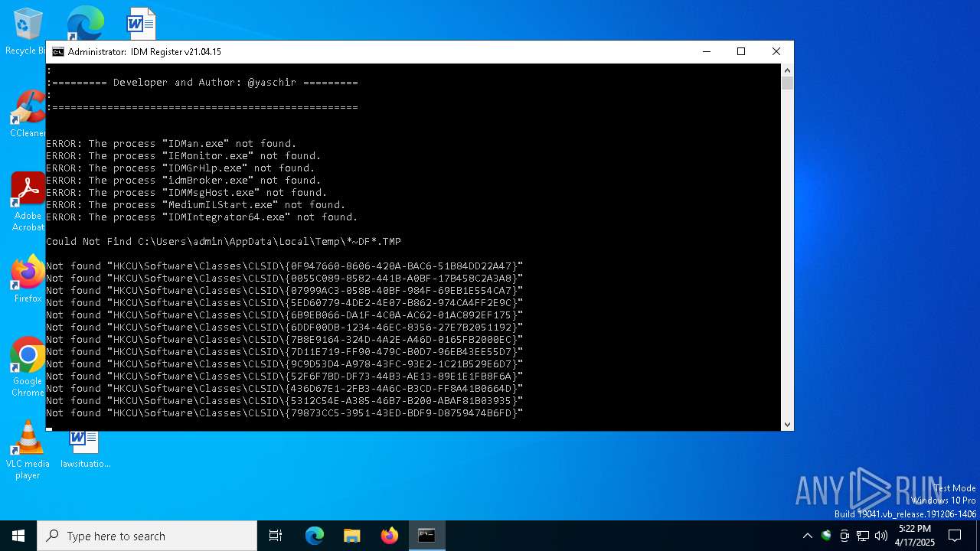Click the "IEMonitor.exe" not found error line
Viewport: 980px width, 551px height.
point(184,156)
